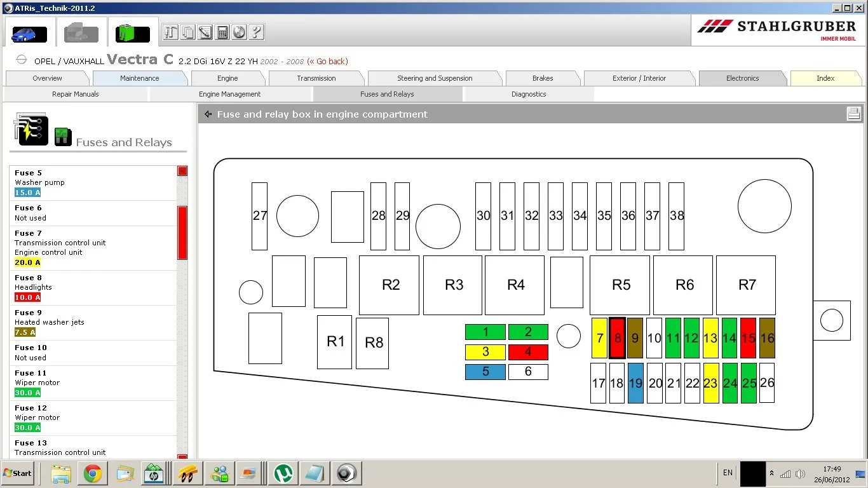Viewport: 868px width, 488px height.
Task: Click the globe toolbar icon
Action: click(239, 32)
